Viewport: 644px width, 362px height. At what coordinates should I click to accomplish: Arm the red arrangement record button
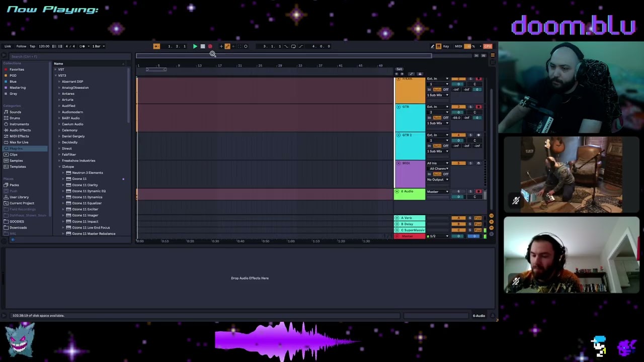click(x=210, y=46)
